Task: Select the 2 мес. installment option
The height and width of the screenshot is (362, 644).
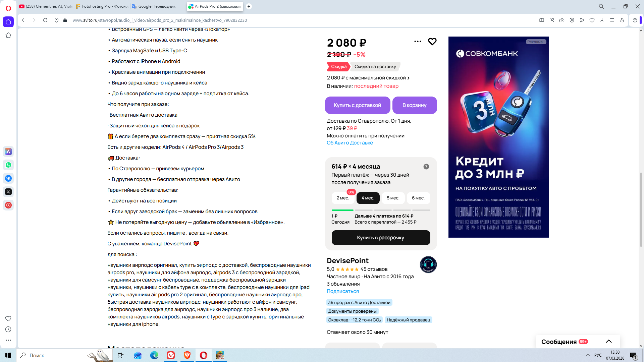Action: [342, 198]
